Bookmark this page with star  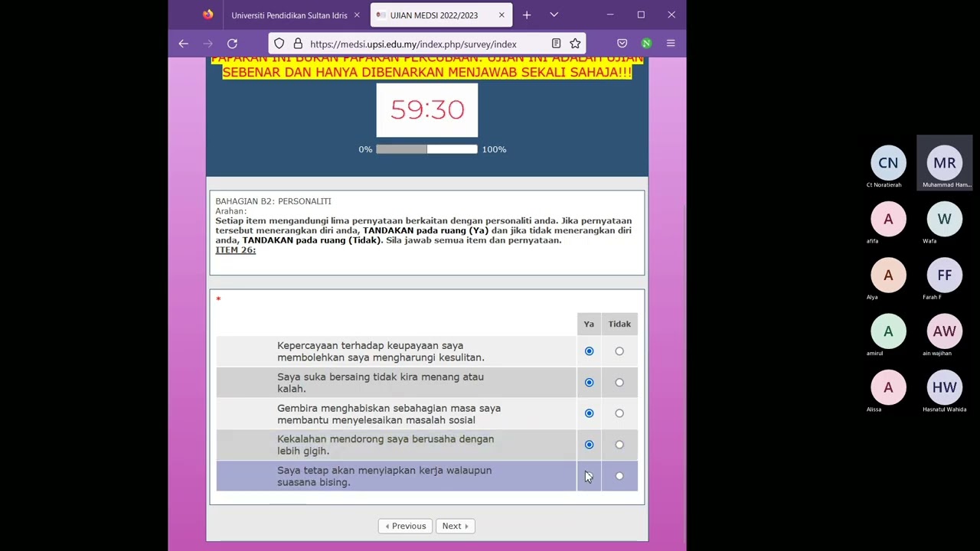coord(575,44)
